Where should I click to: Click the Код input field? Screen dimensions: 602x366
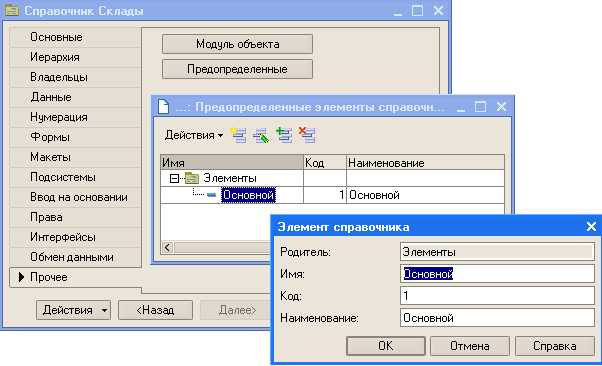tap(497, 296)
